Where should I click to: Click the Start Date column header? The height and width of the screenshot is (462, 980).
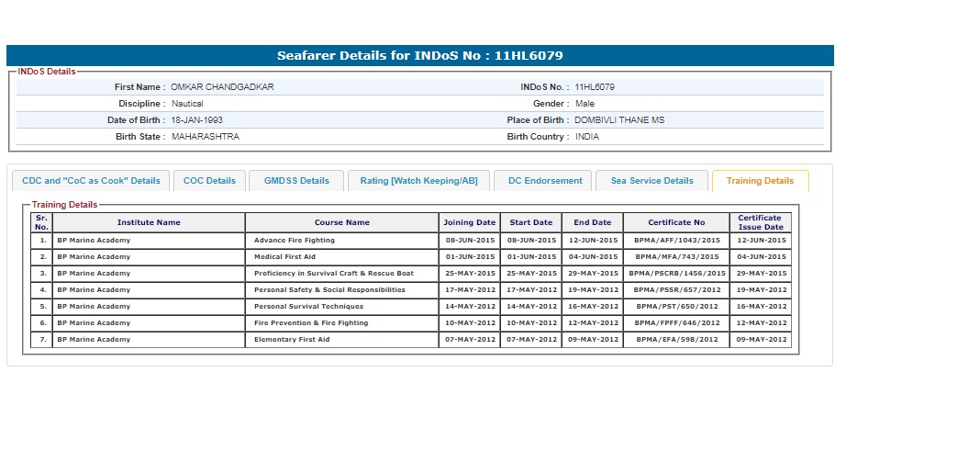(531, 222)
